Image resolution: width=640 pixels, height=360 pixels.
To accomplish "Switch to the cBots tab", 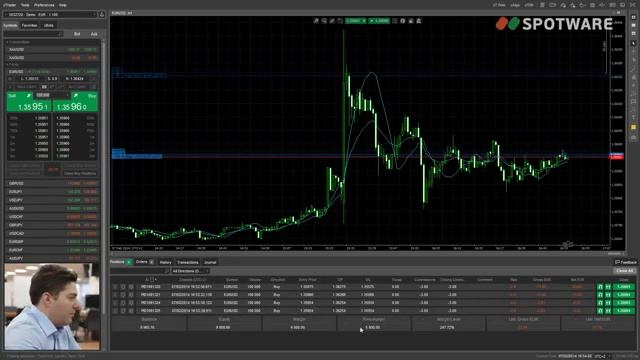I will coord(49,25).
